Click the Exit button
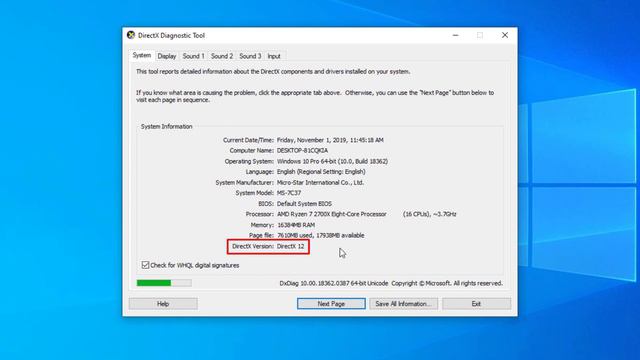The height and width of the screenshot is (360, 640). pos(476,304)
